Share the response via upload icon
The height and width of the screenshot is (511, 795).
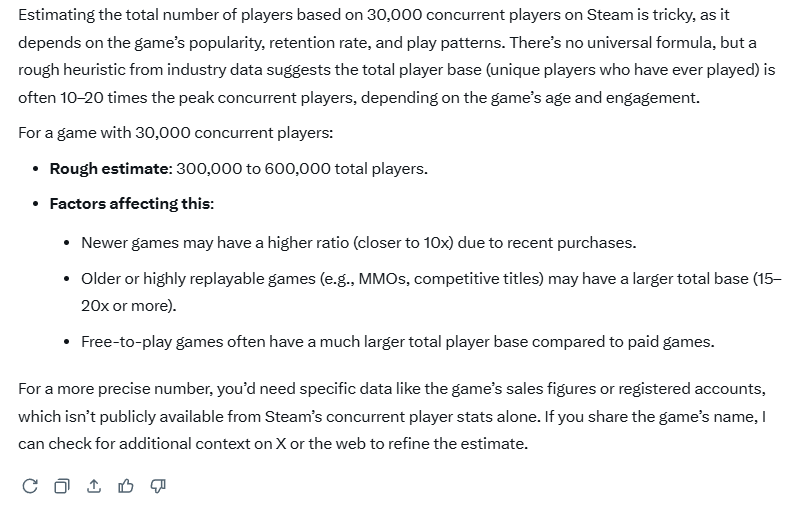click(94, 486)
